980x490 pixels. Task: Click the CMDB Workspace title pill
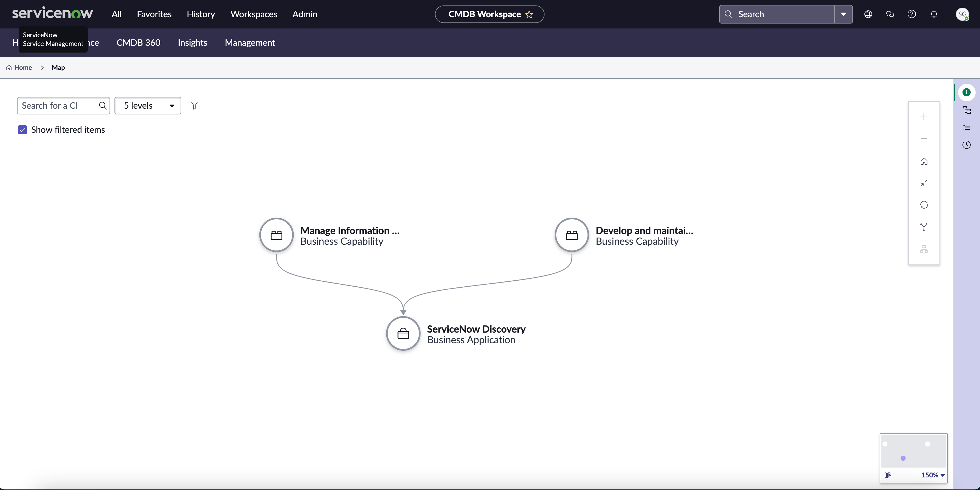tap(489, 14)
